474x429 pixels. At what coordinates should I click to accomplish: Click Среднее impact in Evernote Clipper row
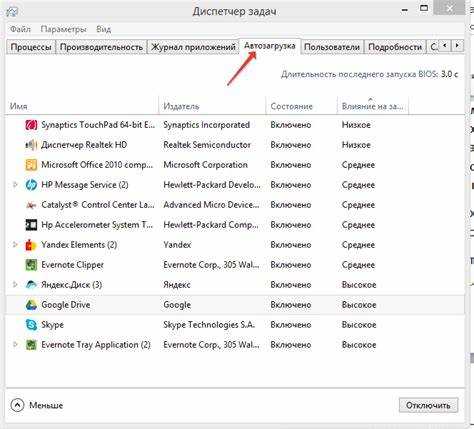coord(358,265)
